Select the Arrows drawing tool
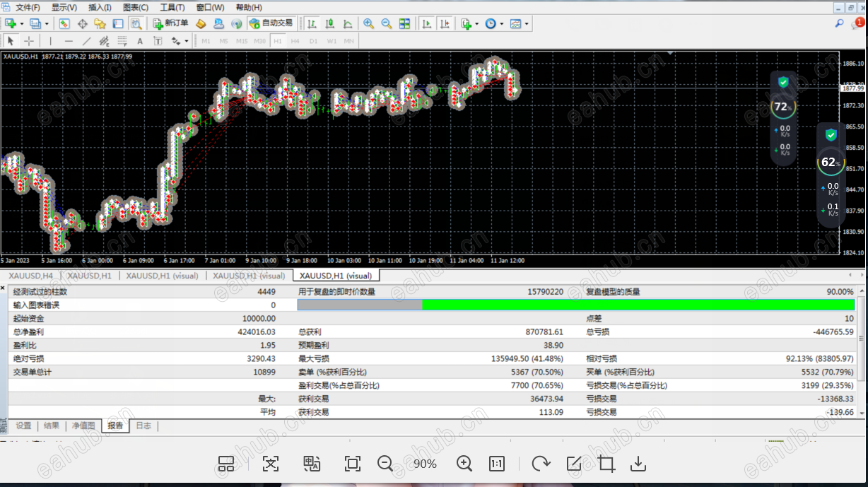 (176, 41)
